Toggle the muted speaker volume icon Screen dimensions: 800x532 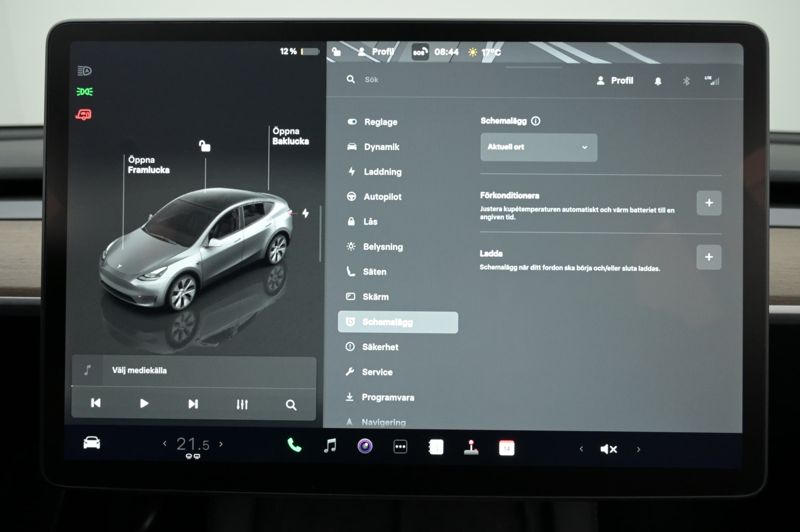tap(609, 449)
